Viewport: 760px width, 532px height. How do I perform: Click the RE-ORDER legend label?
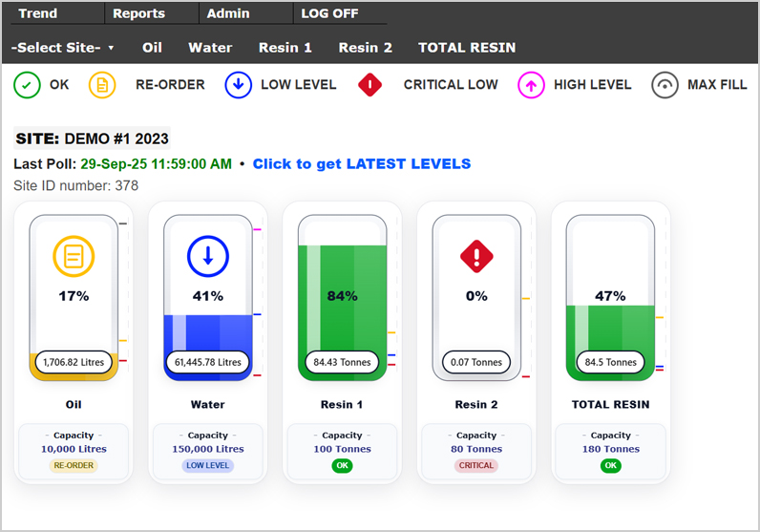pyautogui.click(x=170, y=84)
